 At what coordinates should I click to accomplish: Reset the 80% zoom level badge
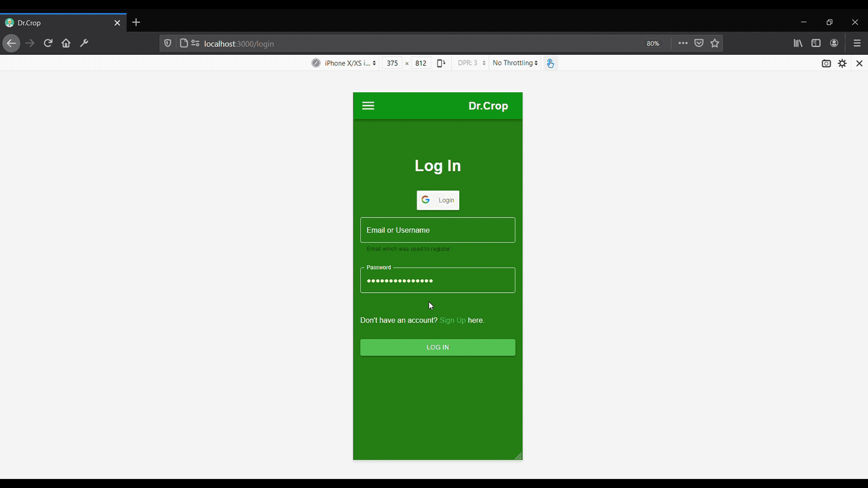pyautogui.click(x=653, y=44)
